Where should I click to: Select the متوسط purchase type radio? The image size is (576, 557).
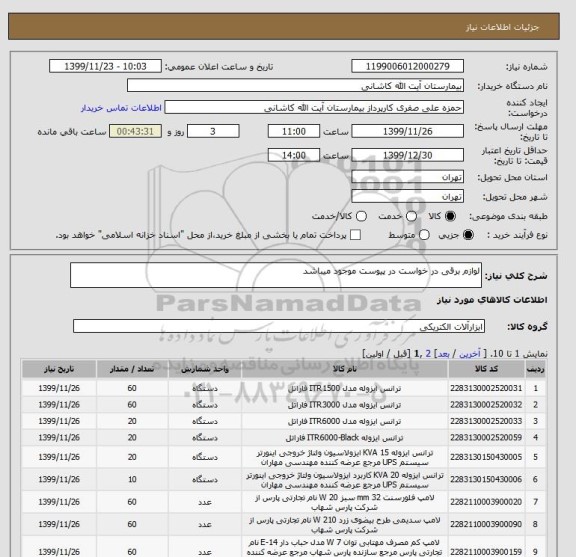[x=424, y=235]
